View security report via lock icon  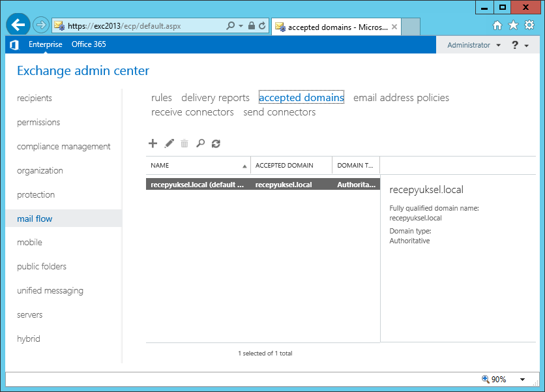point(251,25)
